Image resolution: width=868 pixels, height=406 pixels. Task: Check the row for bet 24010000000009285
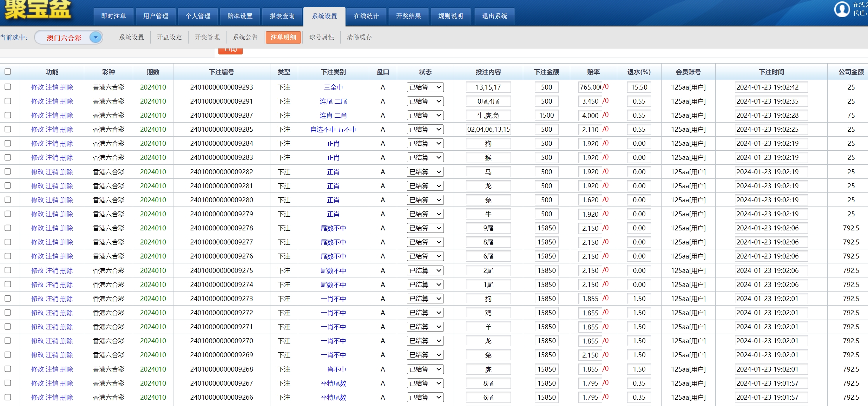(8, 129)
